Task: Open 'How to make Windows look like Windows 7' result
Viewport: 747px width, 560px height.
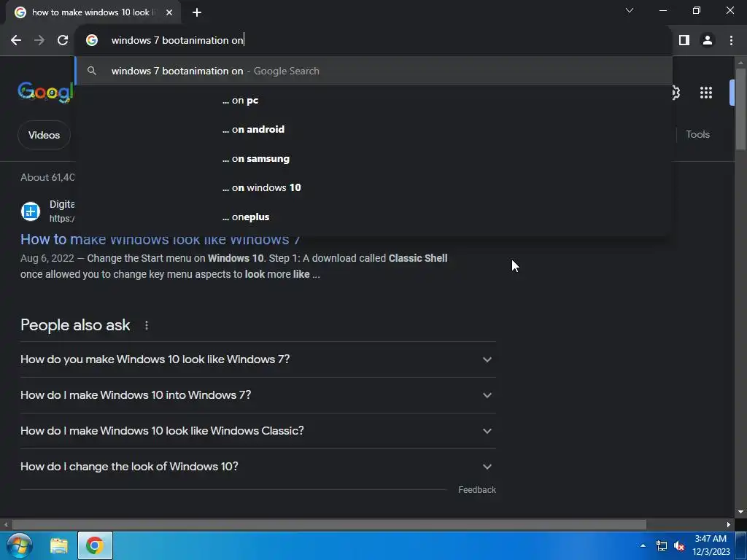Action: point(160,239)
